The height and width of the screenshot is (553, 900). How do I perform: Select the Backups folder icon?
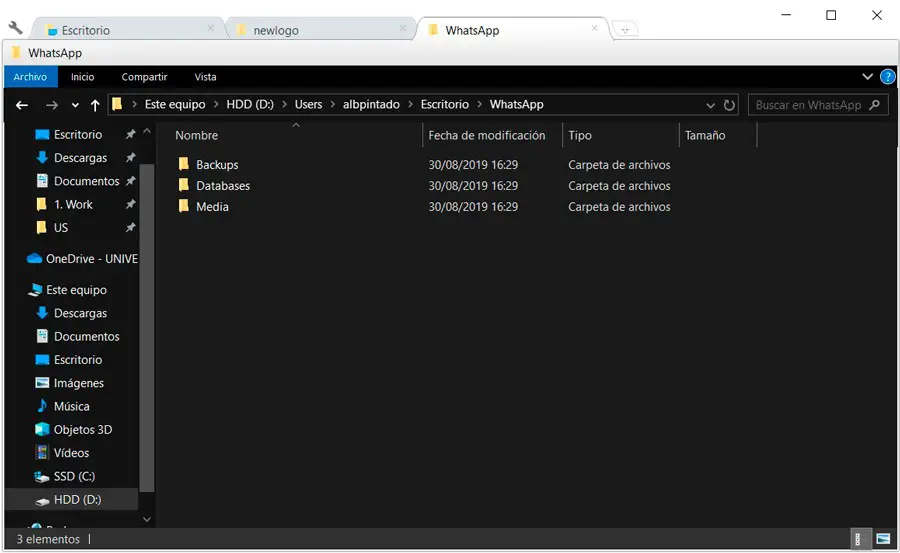click(x=184, y=164)
